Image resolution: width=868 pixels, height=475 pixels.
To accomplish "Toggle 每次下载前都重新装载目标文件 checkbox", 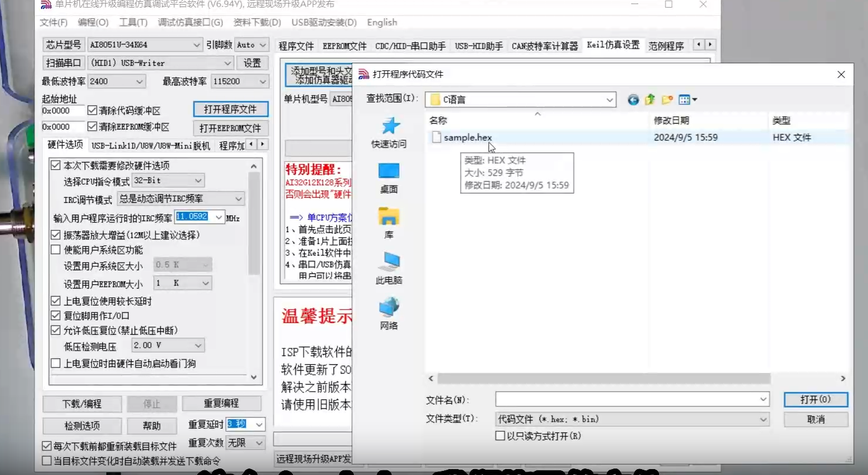I will click(47, 446).
